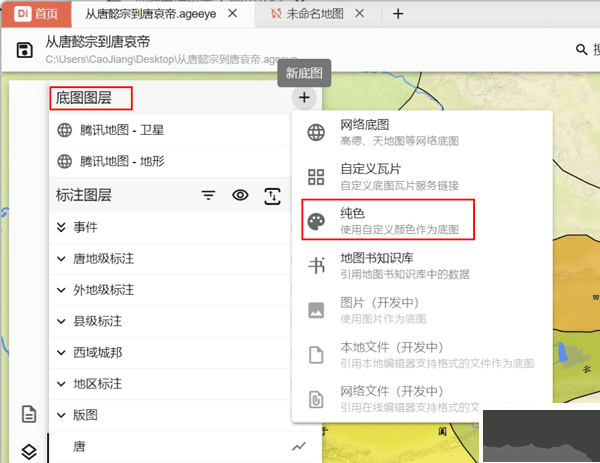Click unsynced icon on 未命名地图 tab
This screenshot has width=600, height=463.
point(276,14)
